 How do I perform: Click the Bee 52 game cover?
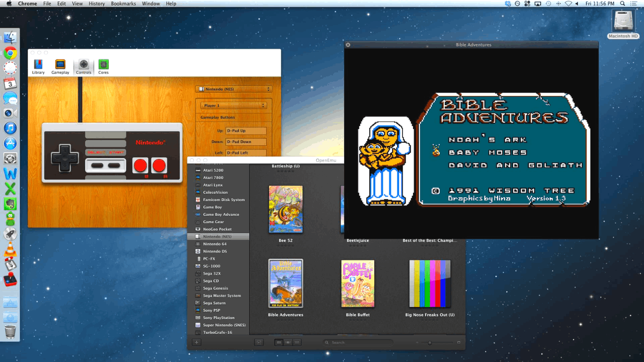[286, 209]
